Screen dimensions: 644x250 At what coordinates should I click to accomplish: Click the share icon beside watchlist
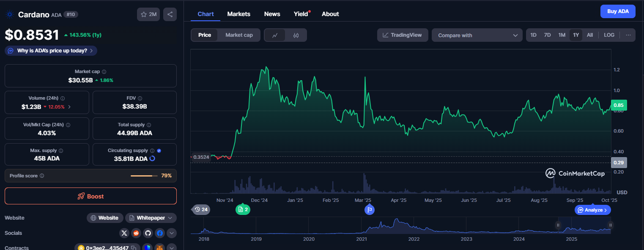(x=170, y=14)
